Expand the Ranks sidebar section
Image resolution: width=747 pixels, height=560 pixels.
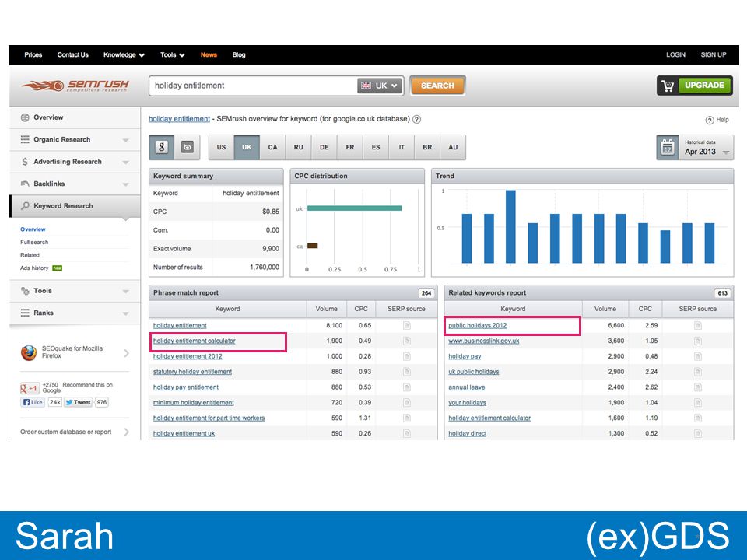(126, 313)
